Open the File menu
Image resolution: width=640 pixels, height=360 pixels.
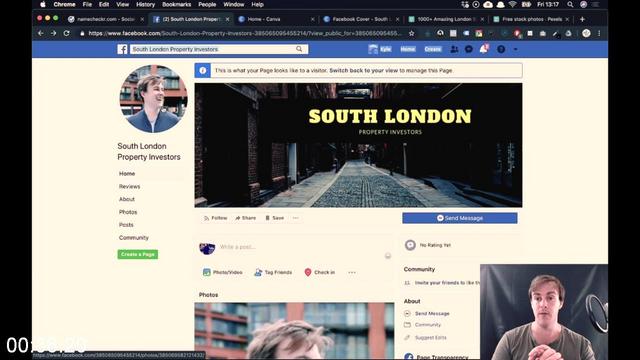[87, 4]
